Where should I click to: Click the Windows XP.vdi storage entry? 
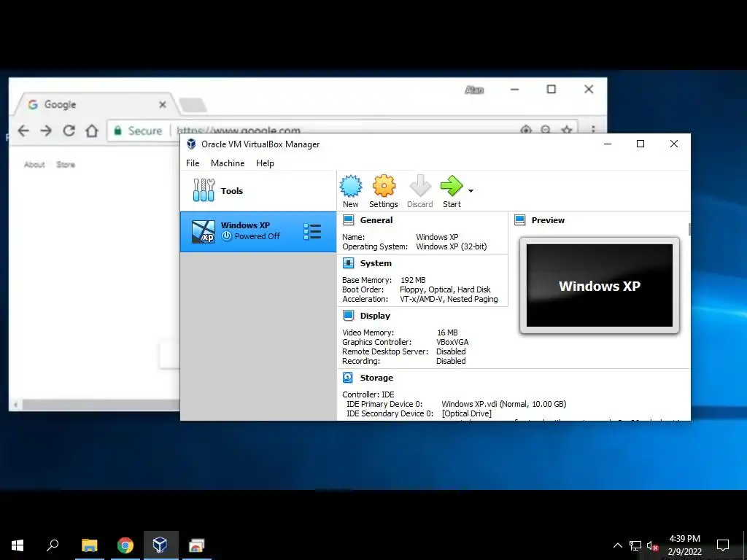[503, 404]
